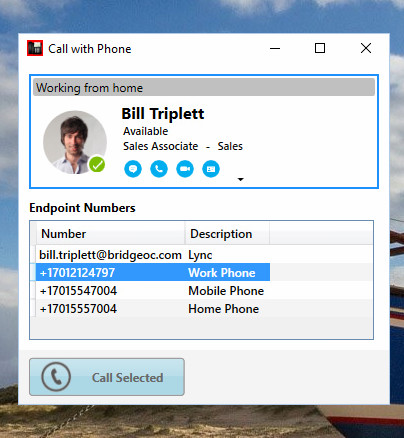Viewport: 404px width, 438px height.
Task: Click the handset icon in Call Selected
Action: point(56,377)
